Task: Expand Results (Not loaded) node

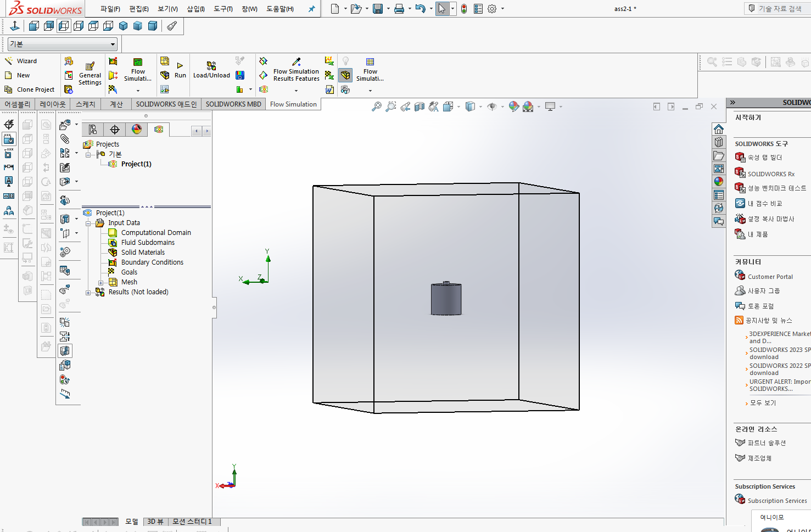Action: coord(88,293)
